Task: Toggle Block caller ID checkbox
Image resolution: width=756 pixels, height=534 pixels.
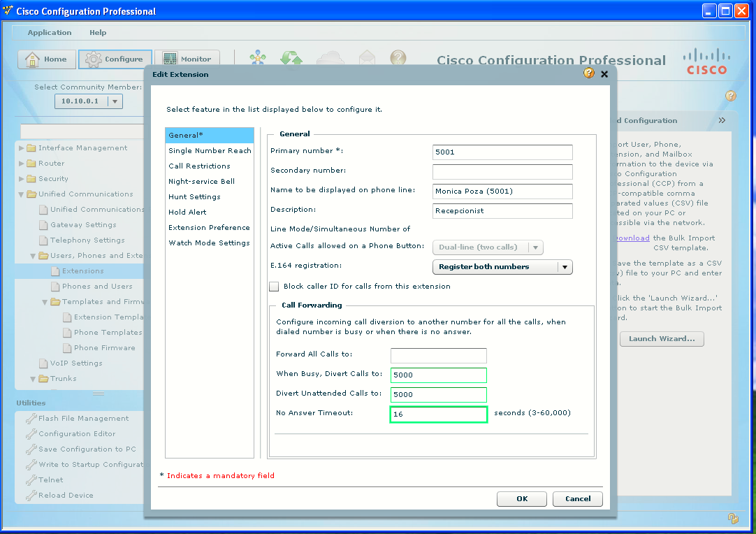Action: [274, 287]
